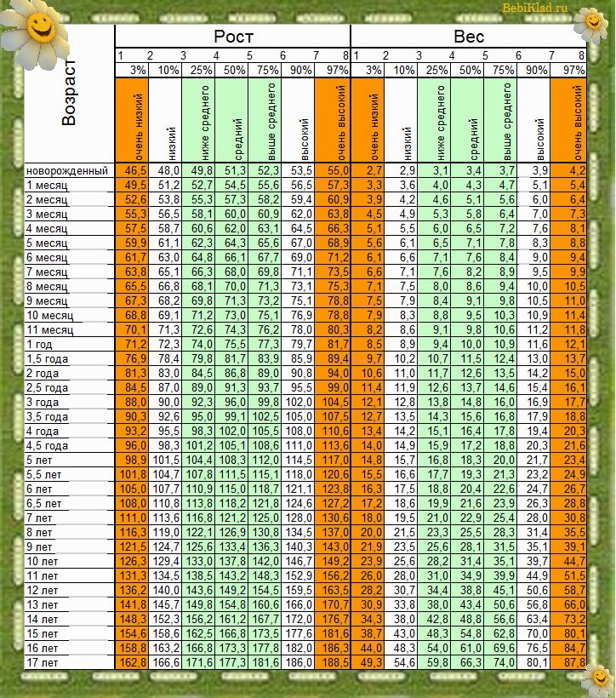This screenshot has width=616, height=698.
Task: Click the 97% percentile header under Вес
Action: tap(568, 71)
